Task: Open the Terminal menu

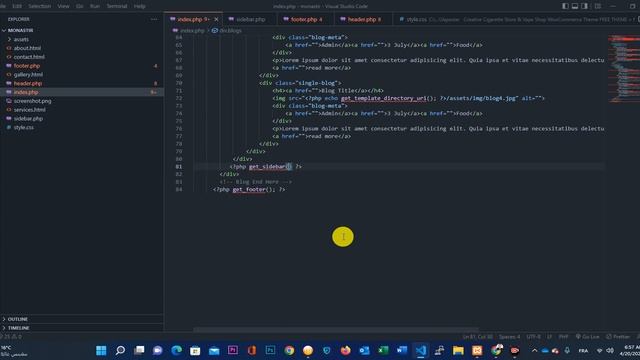Action: coord(117,6)
